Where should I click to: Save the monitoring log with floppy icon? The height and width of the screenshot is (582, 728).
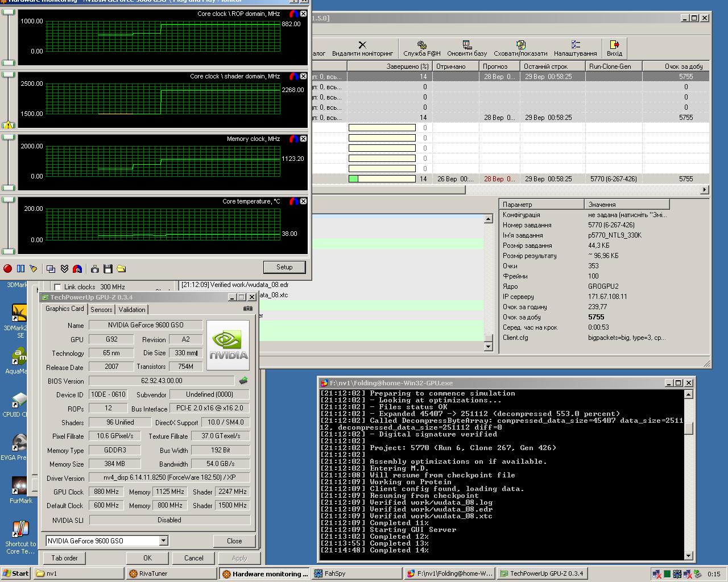pyautogui.click(x=108, y=268)
